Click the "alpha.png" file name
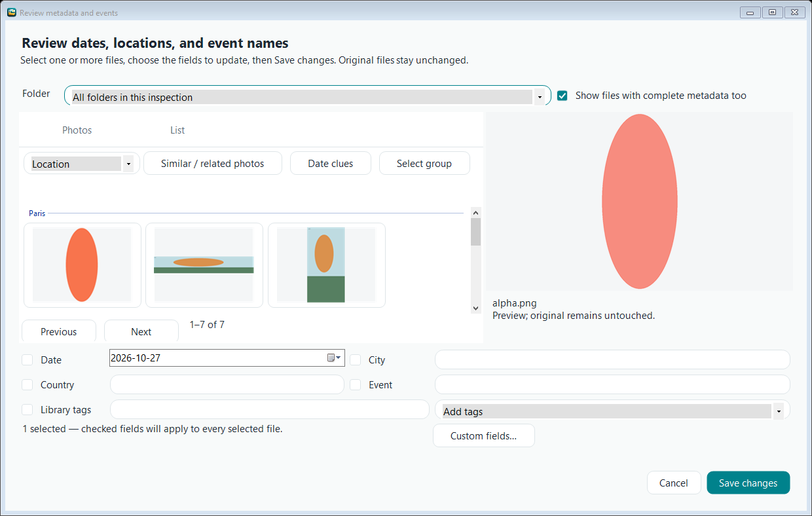Screen dimensions: 812x516 coord(515,303)
